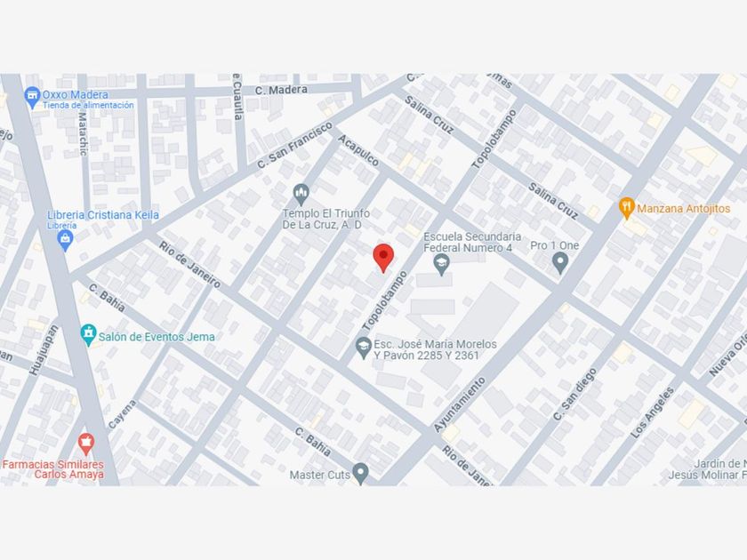Click the Farmacias Similares Carlos Amaya label

click(x=53, y=469)
